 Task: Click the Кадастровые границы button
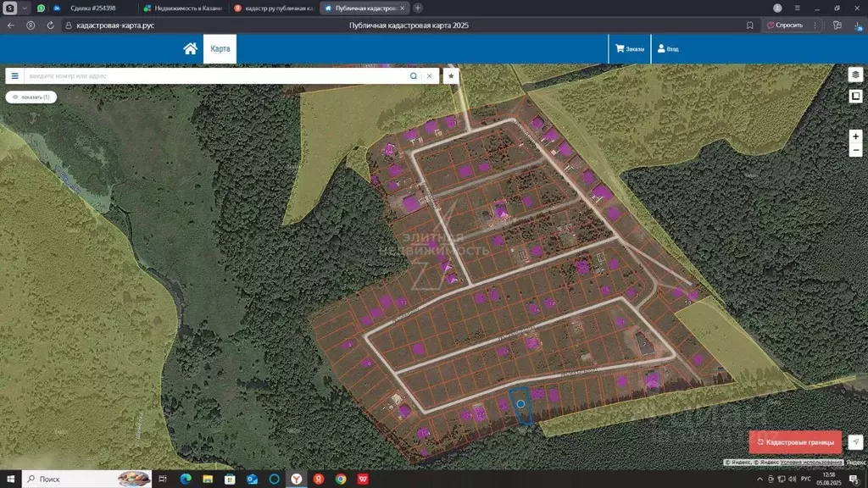coord(795,442)
